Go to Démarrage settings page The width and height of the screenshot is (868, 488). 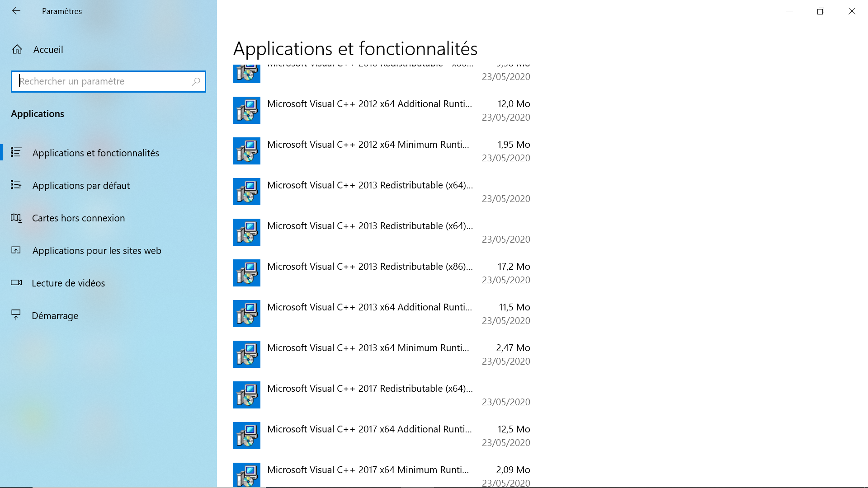coord(55,316)
